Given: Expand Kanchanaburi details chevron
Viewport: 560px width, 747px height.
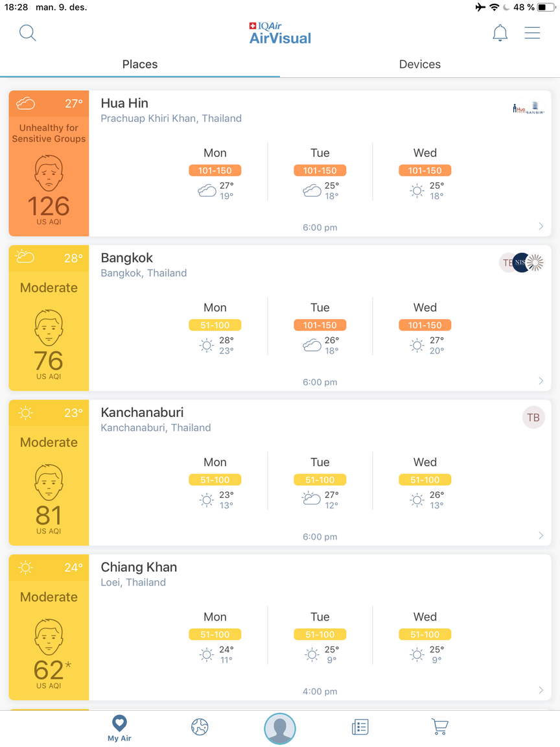Looking at the screenshot, I should point(541,536).
